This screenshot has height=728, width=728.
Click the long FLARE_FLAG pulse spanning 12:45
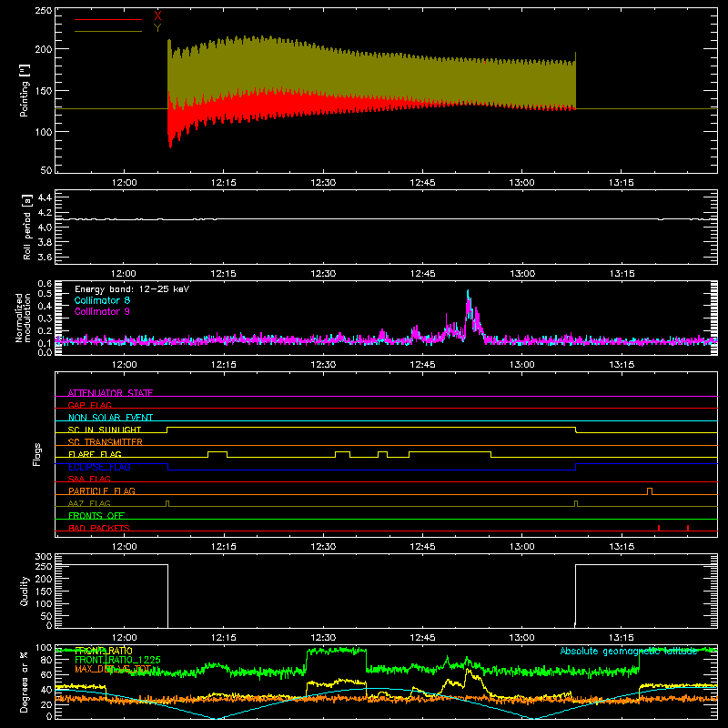click(450, 454)
